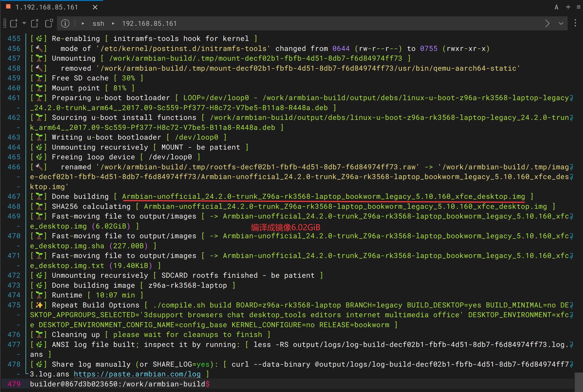Click the 'Re-enabling' initramfs-tools line
Image resolution: width=583 pixels, height=392 pixels.
[144, 38]
